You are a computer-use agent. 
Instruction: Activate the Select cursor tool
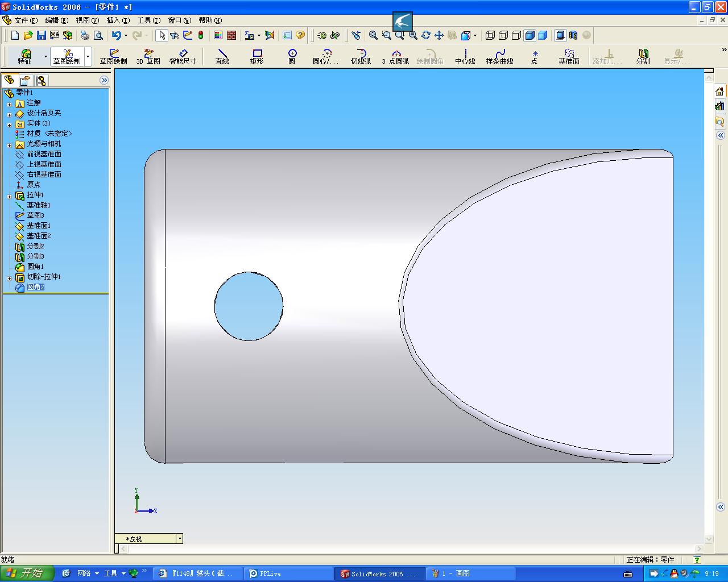coord(162,35)
